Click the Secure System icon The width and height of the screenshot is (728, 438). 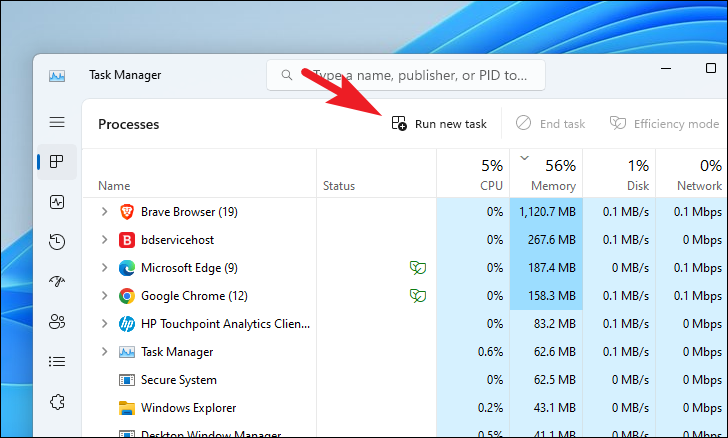pyautogui.click(x=127, y=380)
